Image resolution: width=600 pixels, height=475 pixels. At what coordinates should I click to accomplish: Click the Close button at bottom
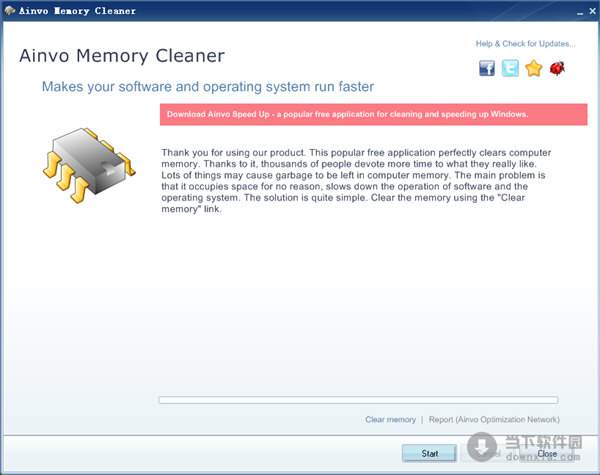[547, 454]
